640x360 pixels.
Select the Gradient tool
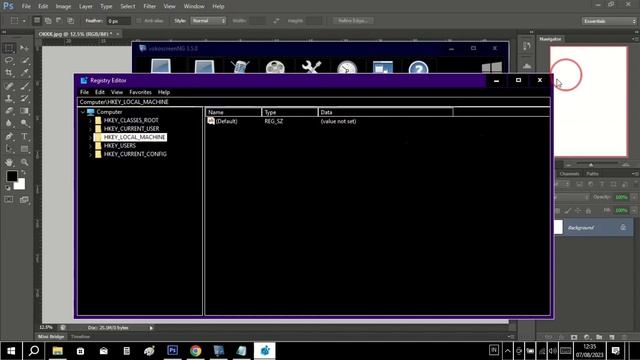tap(24, 111)
